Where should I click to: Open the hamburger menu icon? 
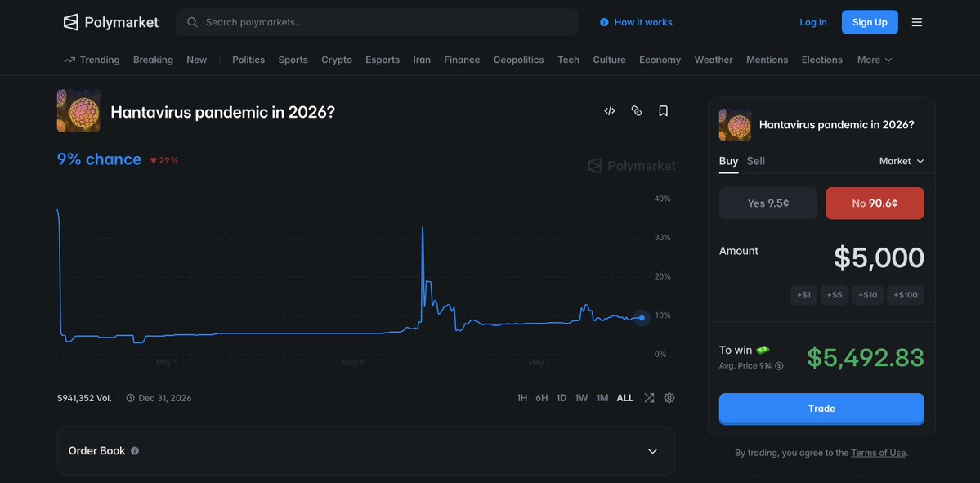click(x=917, y=23)
